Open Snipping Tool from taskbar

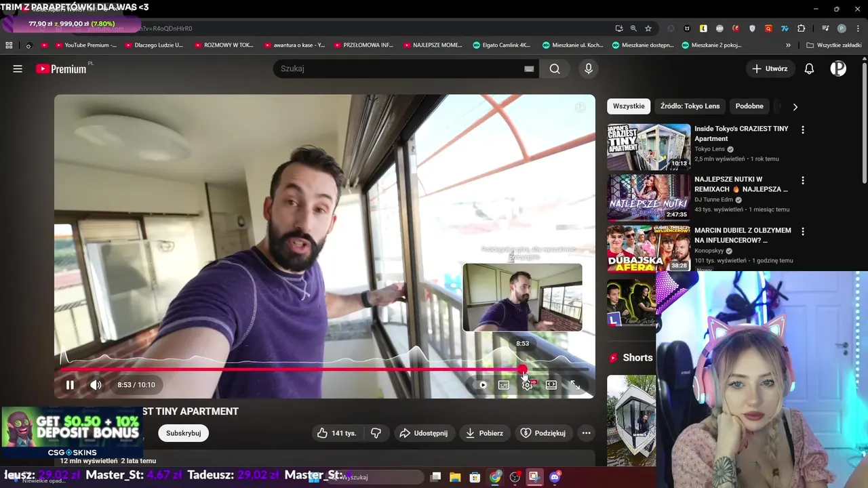pyautogui.click(x=534, y=477)
